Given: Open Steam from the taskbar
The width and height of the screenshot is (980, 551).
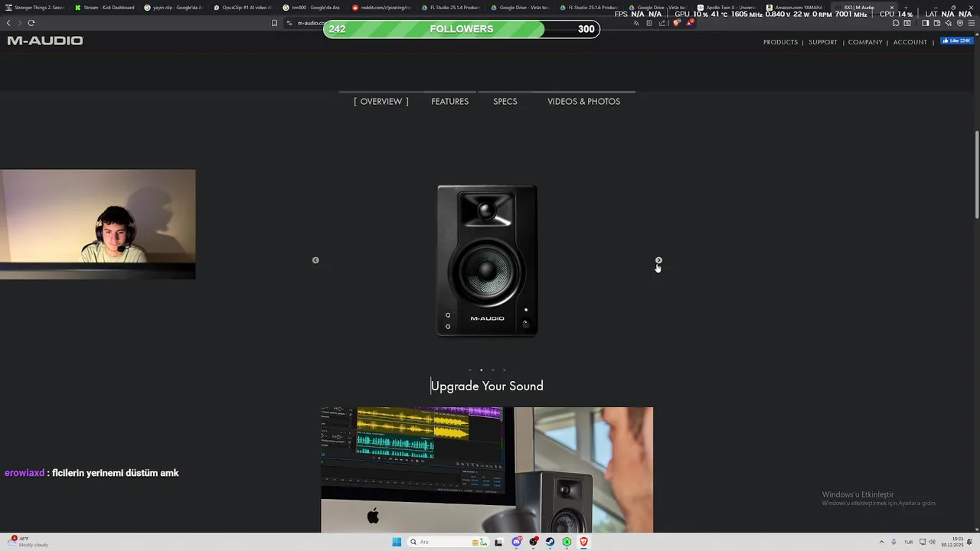Looking at the screenshot, I should [x=550, y=542].
